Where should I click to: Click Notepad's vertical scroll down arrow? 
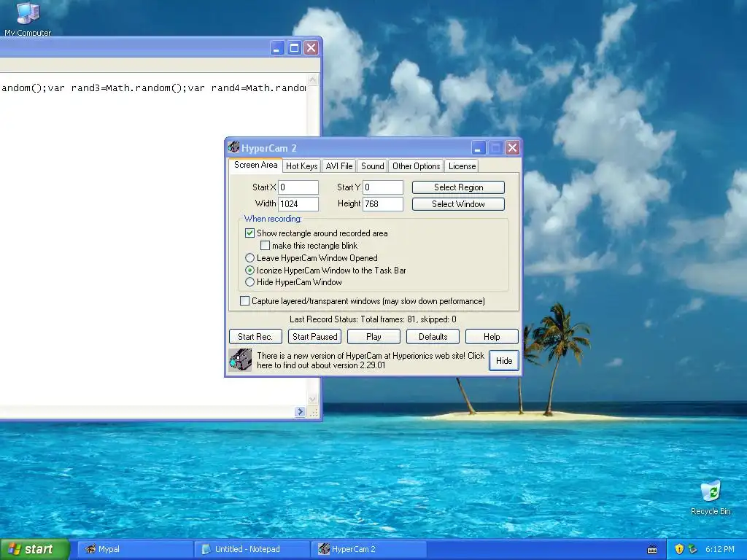(x=312, y=400)
